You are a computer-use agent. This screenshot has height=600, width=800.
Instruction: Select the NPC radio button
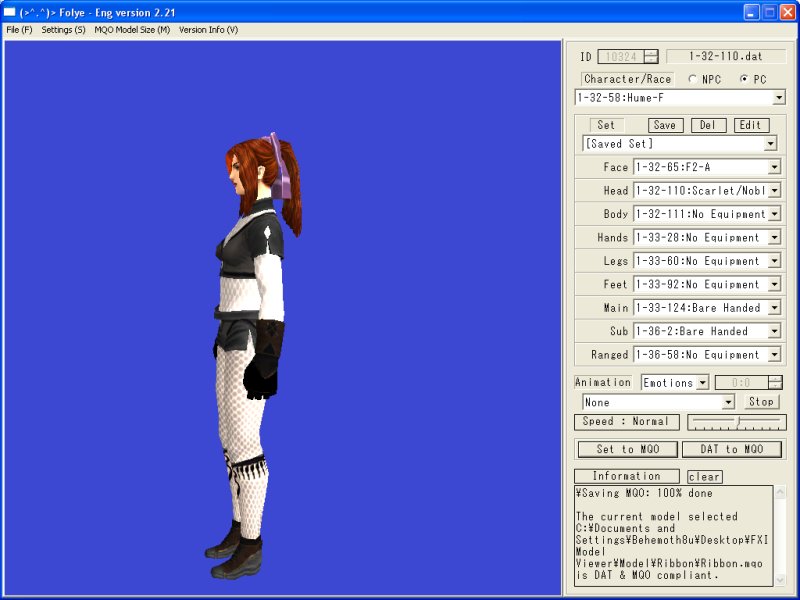694,79
